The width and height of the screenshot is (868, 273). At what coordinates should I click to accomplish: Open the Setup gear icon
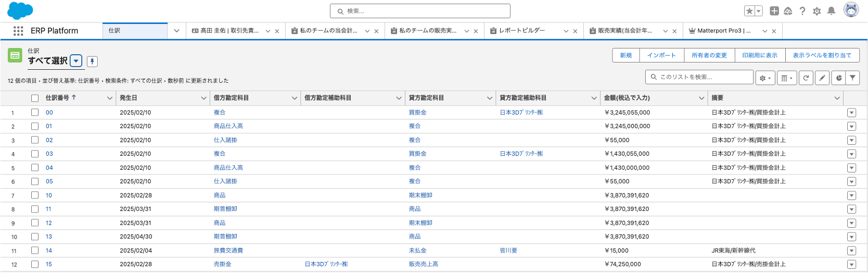pos(817,11)
